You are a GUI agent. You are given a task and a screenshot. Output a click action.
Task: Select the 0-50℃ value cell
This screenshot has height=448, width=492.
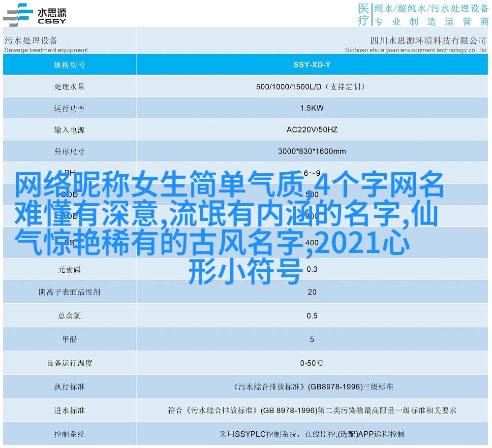point(312,363)
